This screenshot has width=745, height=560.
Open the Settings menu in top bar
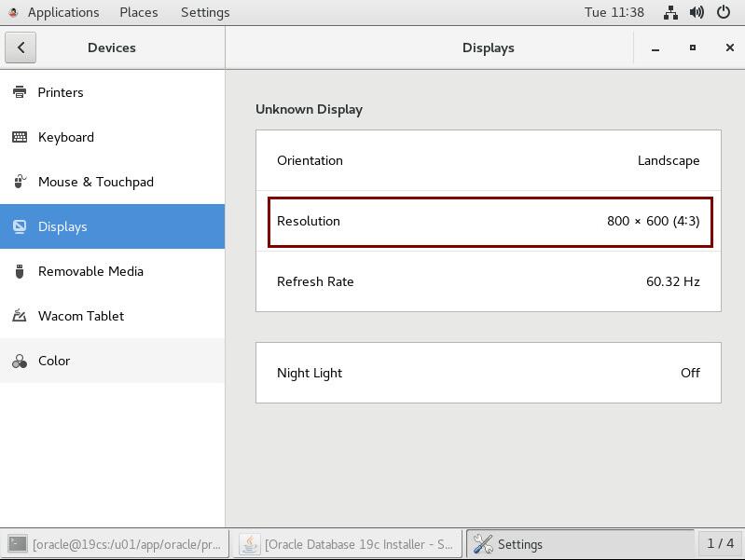[205, 12]
